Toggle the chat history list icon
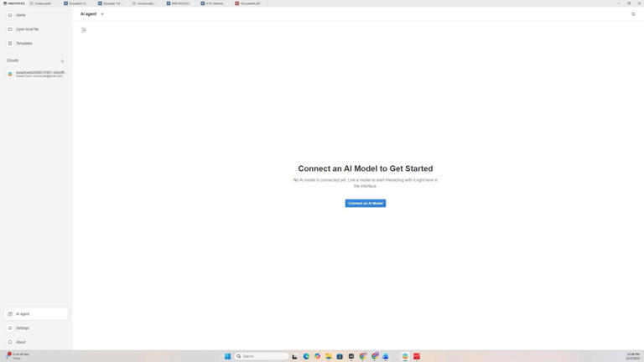Viewport: 644px width, 362px height. tap(84, 30)
